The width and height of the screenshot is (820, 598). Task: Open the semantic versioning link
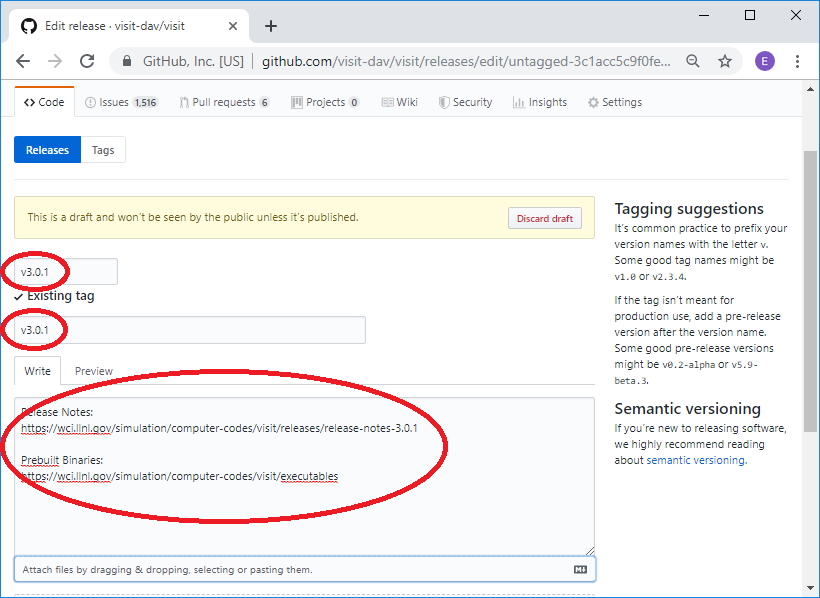point(696,460)
